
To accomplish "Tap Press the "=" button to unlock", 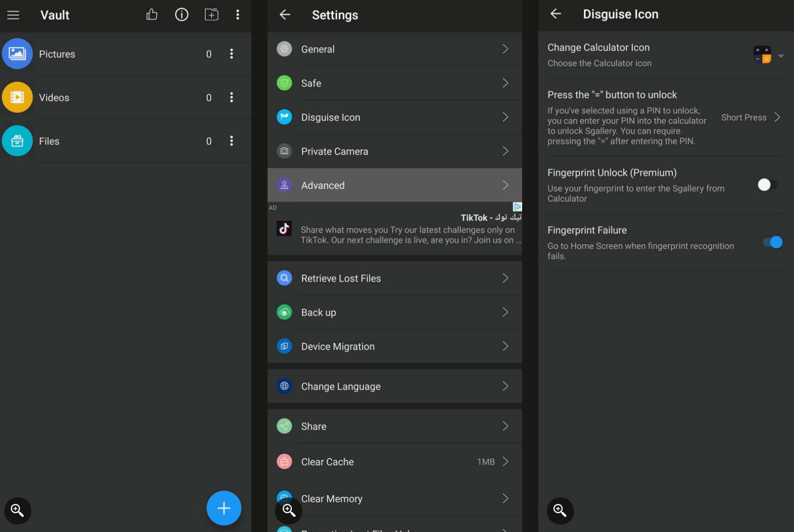I will [x=612, y=94].
